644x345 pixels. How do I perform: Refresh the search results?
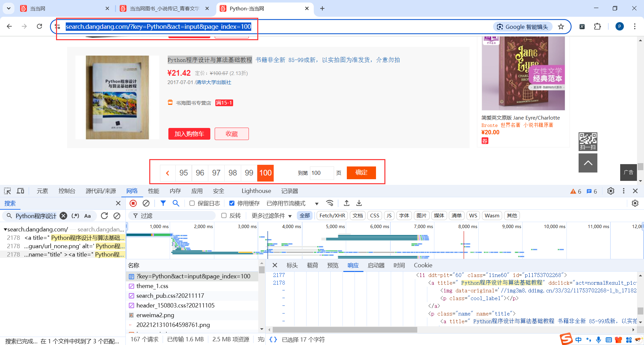coord(104,216)
